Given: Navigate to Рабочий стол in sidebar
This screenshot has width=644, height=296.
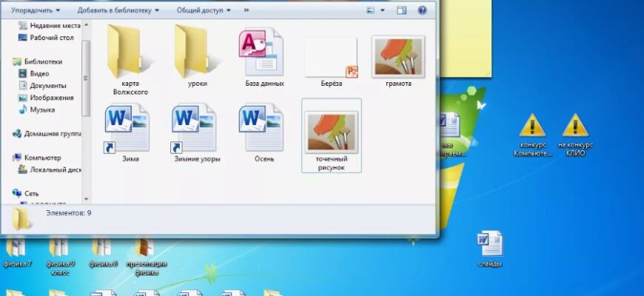Looking at the screenshot, I should click(x=51, y=37).
